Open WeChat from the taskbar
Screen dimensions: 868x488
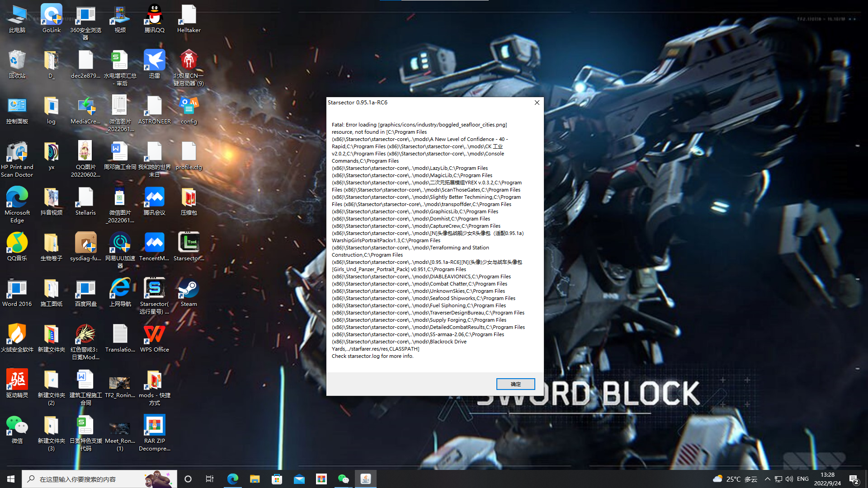[343, 479]
